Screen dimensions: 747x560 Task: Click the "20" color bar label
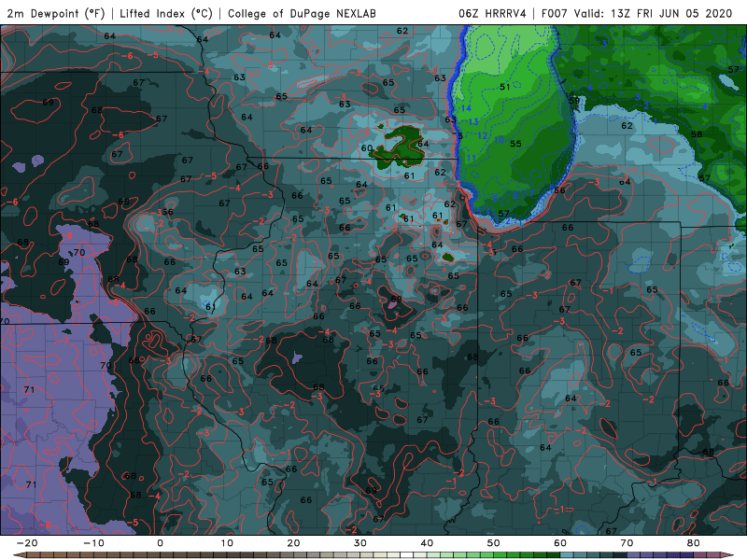tap(293, 543)
